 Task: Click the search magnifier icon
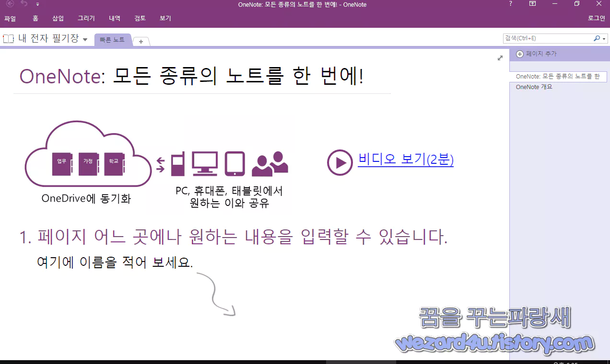pos(597,38)
